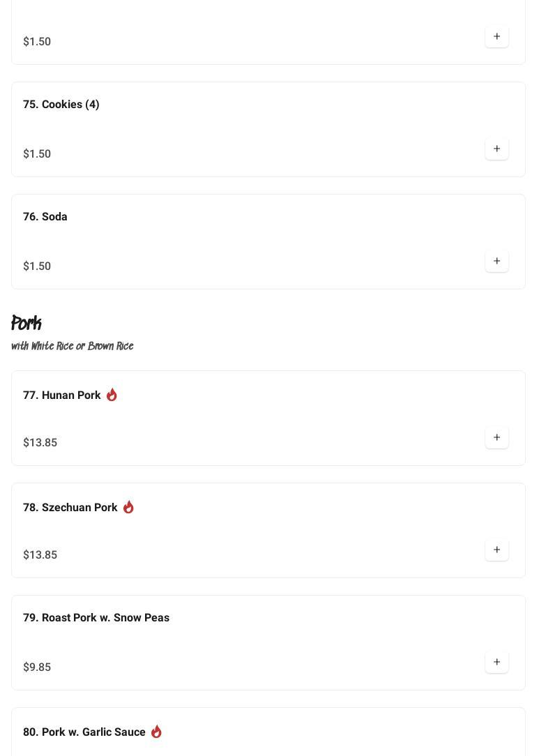This screenshot has height=756, width=537.
Task: Select spicy flame icon by Pork w. Garlic Sauce
Action: point(156,732)
